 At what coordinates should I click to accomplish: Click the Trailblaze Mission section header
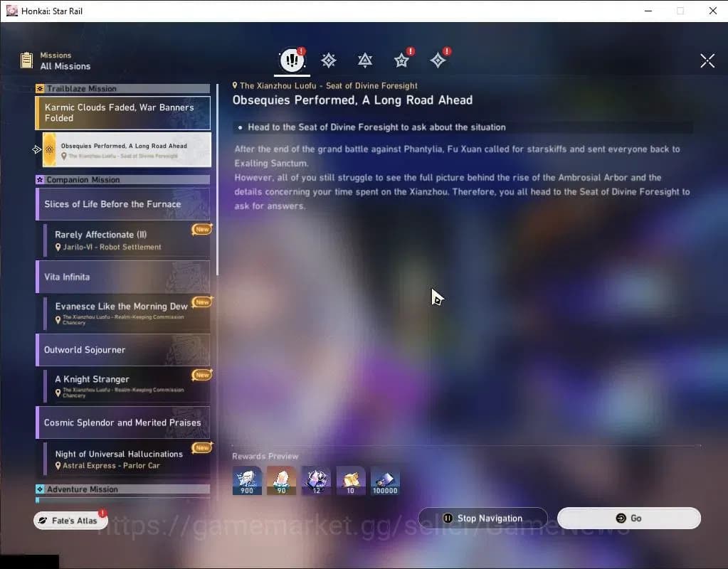[x=122, y=88]
